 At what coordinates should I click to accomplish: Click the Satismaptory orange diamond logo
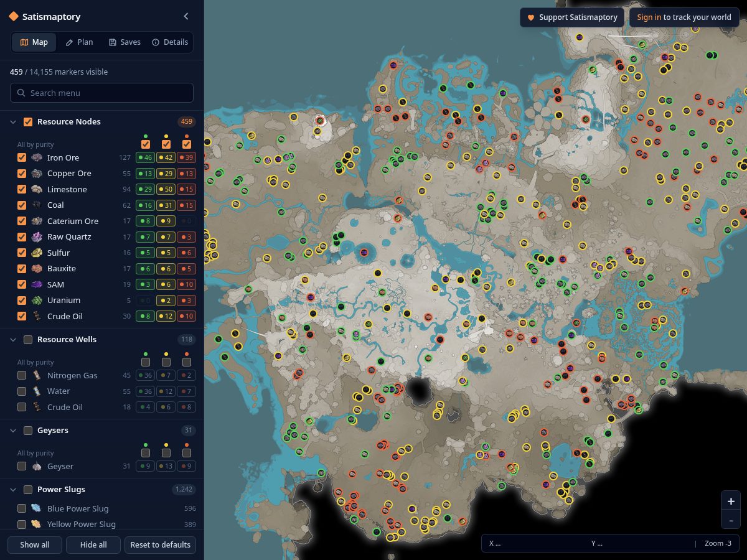coord(14,17)
